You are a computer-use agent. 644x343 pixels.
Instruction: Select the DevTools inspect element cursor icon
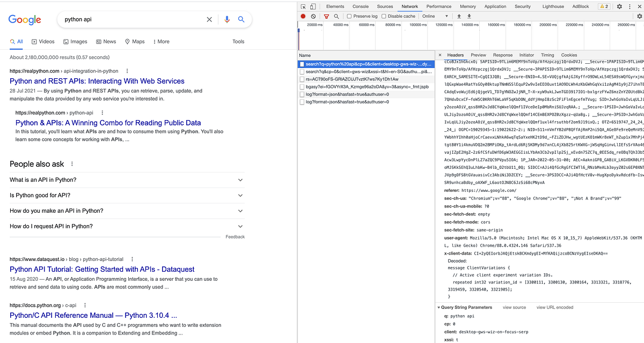(303, 6)
